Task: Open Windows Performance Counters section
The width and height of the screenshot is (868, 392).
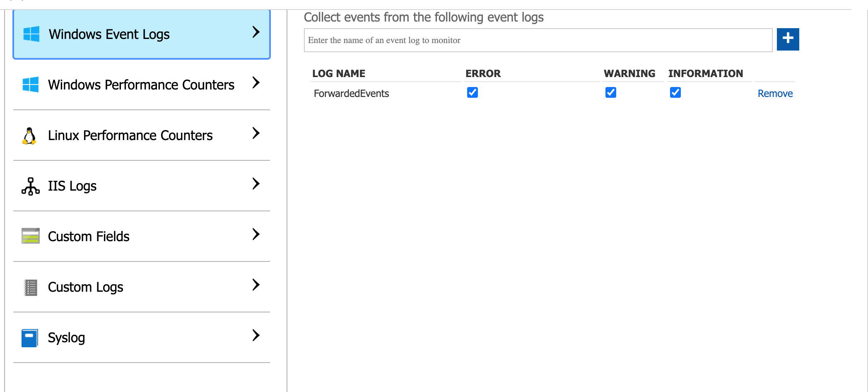Action: [142, 85]
